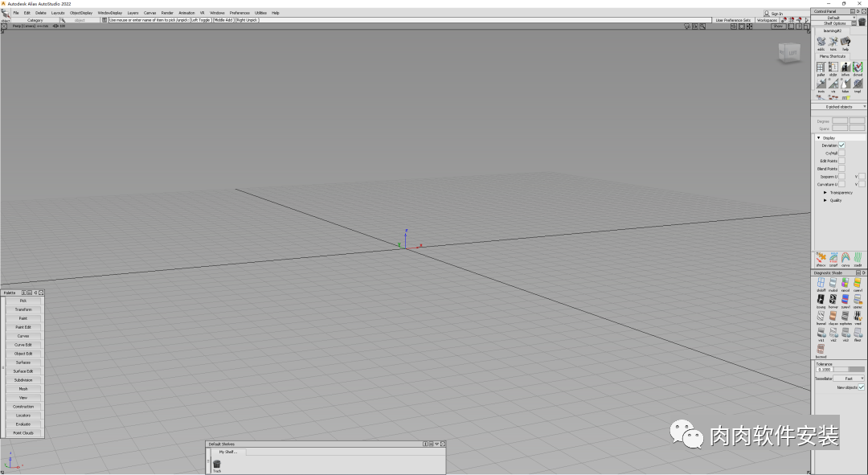Click the trash can icon in Control Panel
The width and height of the screenshot is (868, 475).
pyautogui.click(x=862, y=22)
